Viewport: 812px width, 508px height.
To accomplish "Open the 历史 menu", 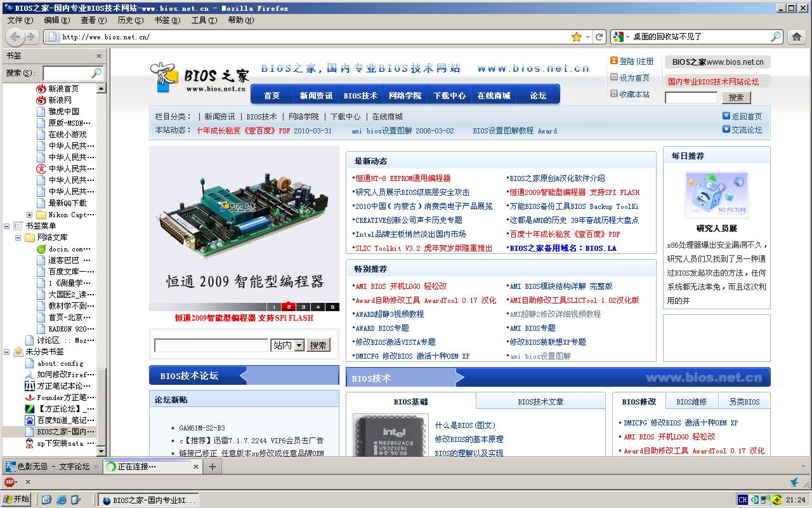I will pyautogui.click(x=130, y=20).
